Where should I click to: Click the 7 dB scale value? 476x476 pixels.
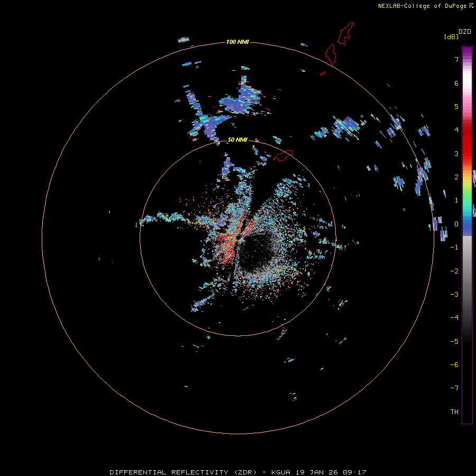tap(456, 59)
